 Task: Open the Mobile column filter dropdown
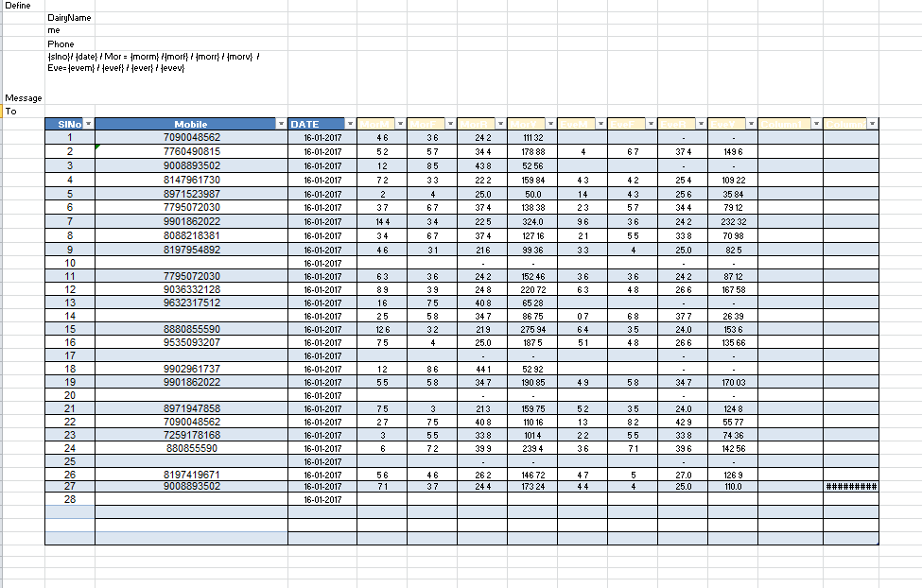click(x=281, y=124)
